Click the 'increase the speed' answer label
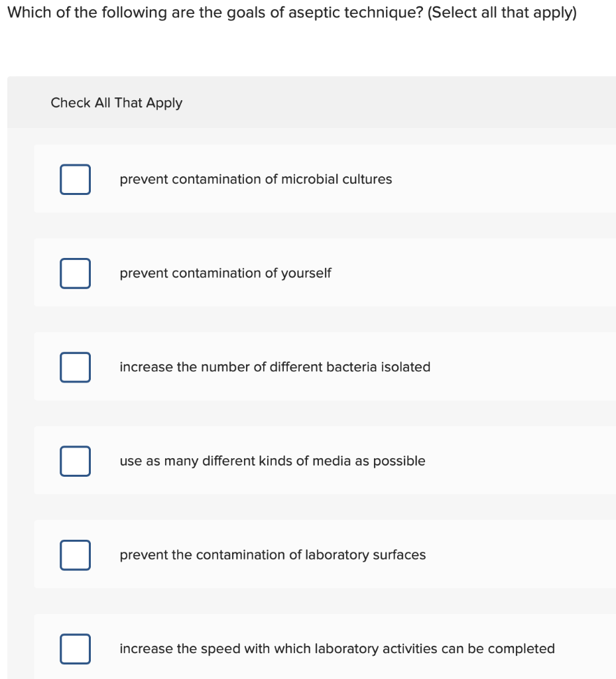This screenshot has height=679, width=616. click(337, 648)
